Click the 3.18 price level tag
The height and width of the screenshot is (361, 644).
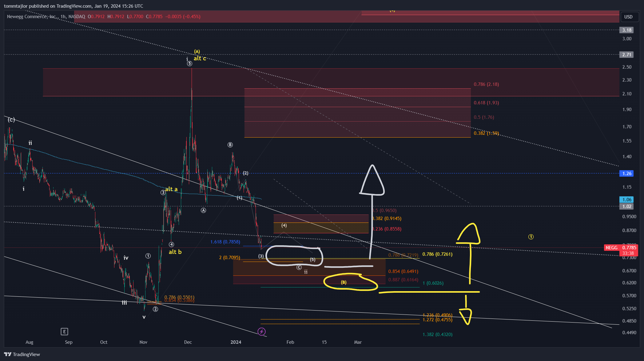point(626,30)
